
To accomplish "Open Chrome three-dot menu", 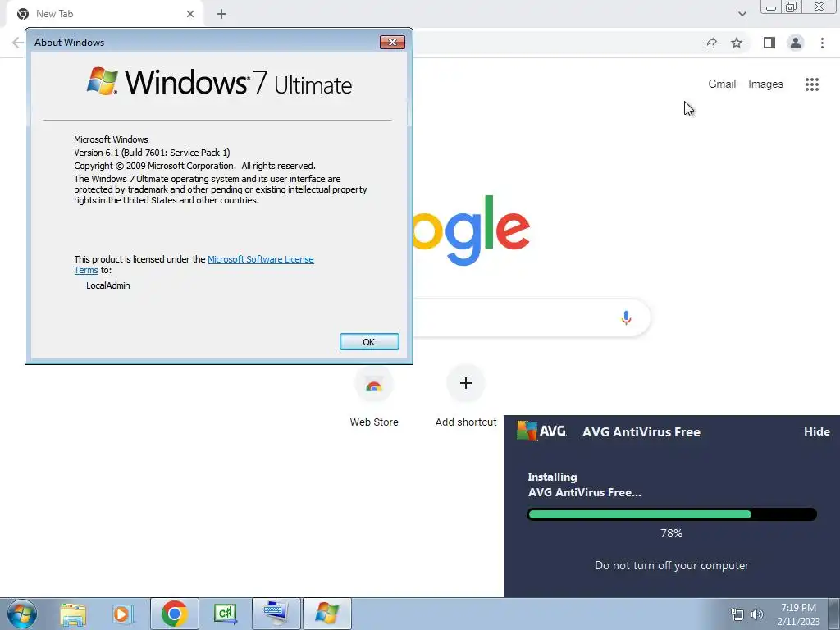I will pyautogui.click(x=822, y=43).
